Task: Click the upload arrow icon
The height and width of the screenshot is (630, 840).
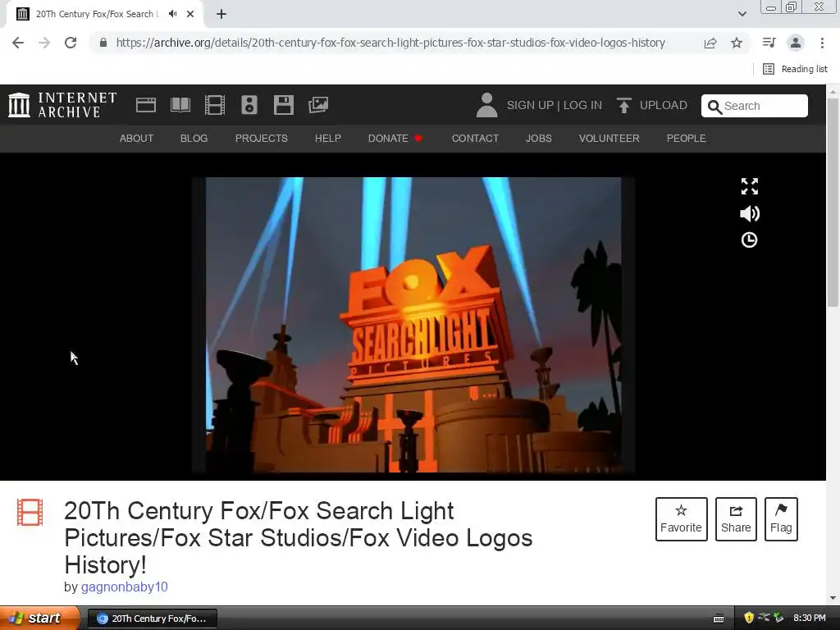Action: pos(623,106)
